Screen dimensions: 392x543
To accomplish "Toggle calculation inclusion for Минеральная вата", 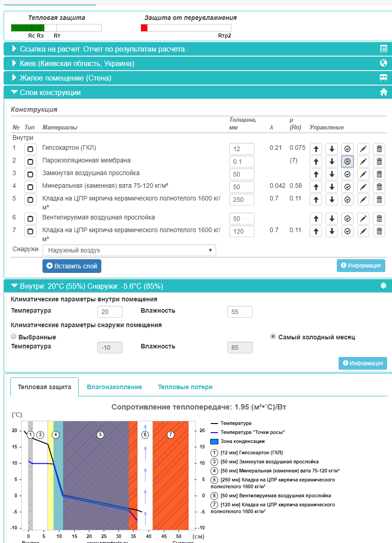I will click(347, 186).
